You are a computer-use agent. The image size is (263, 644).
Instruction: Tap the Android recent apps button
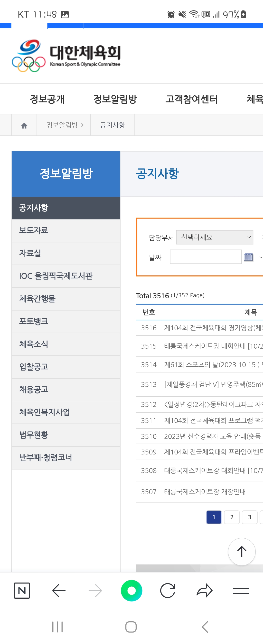[57, 627]
